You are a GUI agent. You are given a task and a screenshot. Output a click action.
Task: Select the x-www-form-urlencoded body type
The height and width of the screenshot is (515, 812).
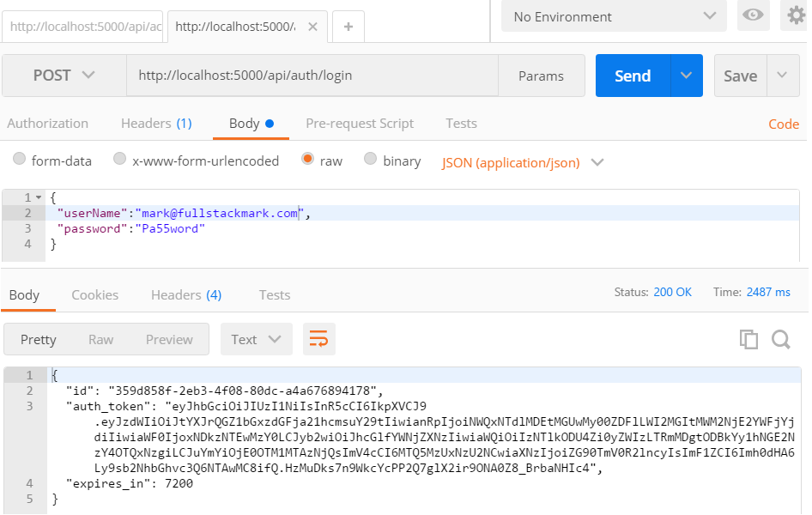119,159
